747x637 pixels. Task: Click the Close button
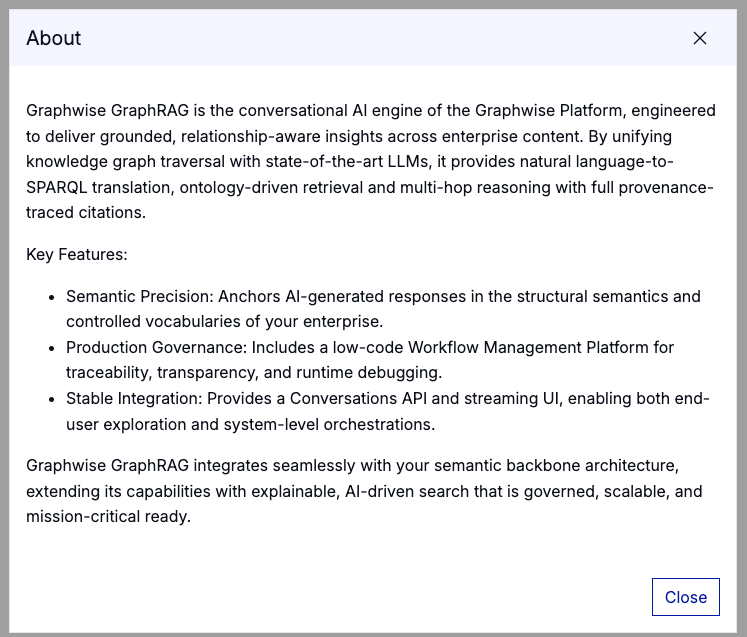[x=686, y=597]
